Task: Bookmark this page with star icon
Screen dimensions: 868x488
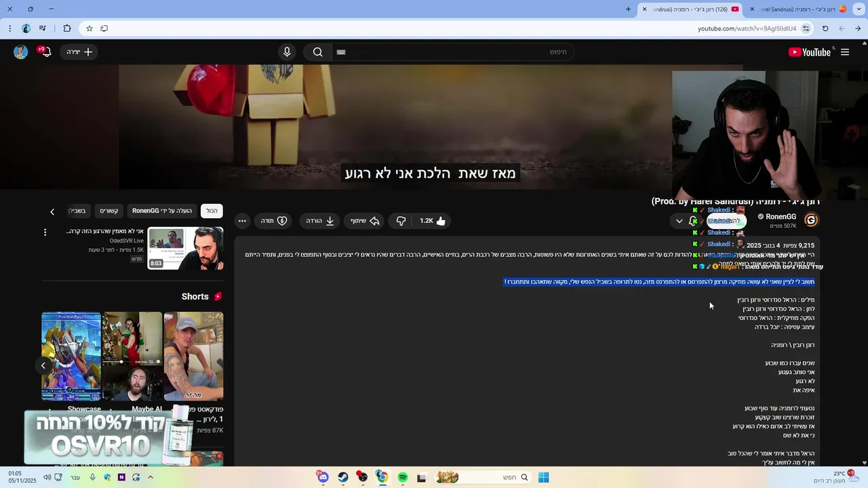Action: tap(90, 28)
